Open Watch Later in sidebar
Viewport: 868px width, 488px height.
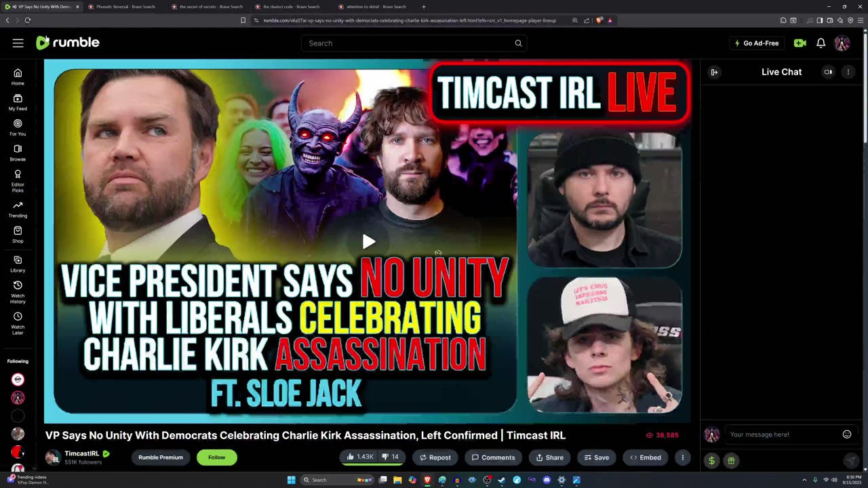tap(18, 323)
